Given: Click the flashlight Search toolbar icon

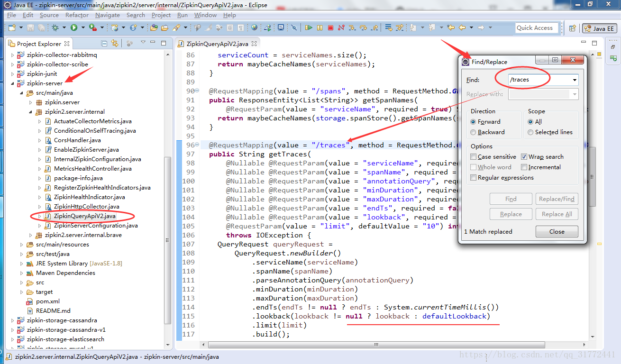Looking at the screenshot, I should (x=177, y=27).
